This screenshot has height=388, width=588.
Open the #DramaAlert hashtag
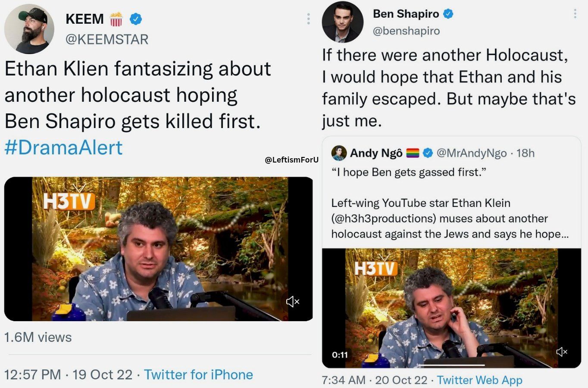click(64, 147)
